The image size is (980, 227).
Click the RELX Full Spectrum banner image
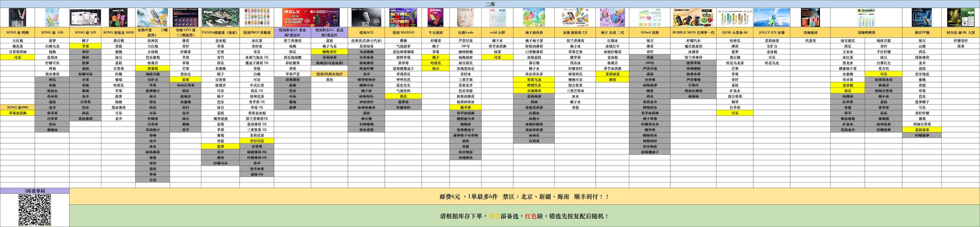point(311,18)
